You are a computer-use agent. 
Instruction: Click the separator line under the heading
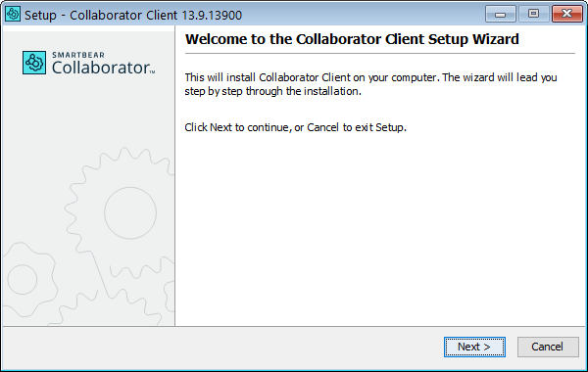click(380, 54)
